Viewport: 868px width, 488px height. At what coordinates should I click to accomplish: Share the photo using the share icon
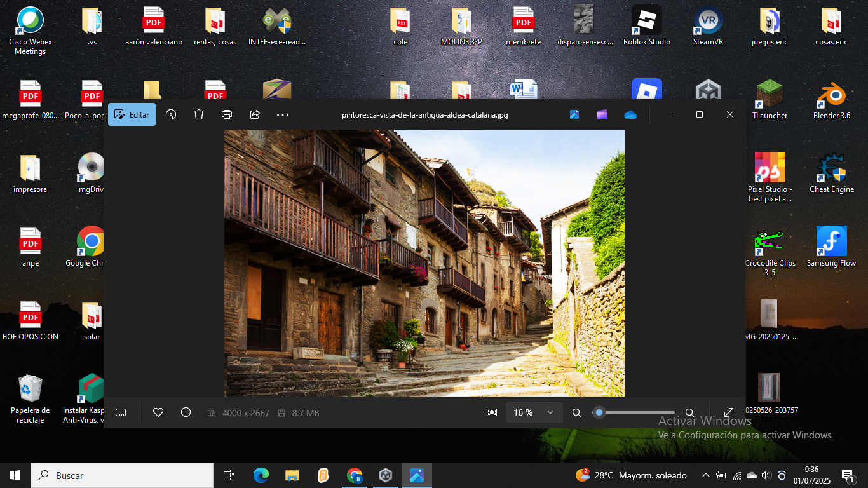coord(255,115)
